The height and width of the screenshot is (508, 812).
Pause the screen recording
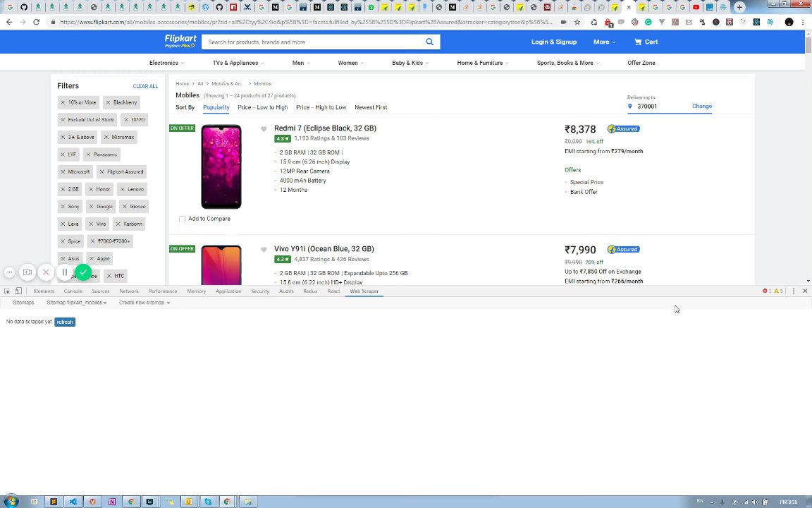point(65,272)
